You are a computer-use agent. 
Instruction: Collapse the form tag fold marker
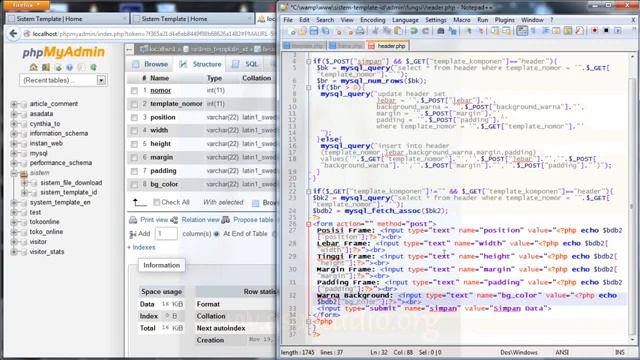point(309,224)
